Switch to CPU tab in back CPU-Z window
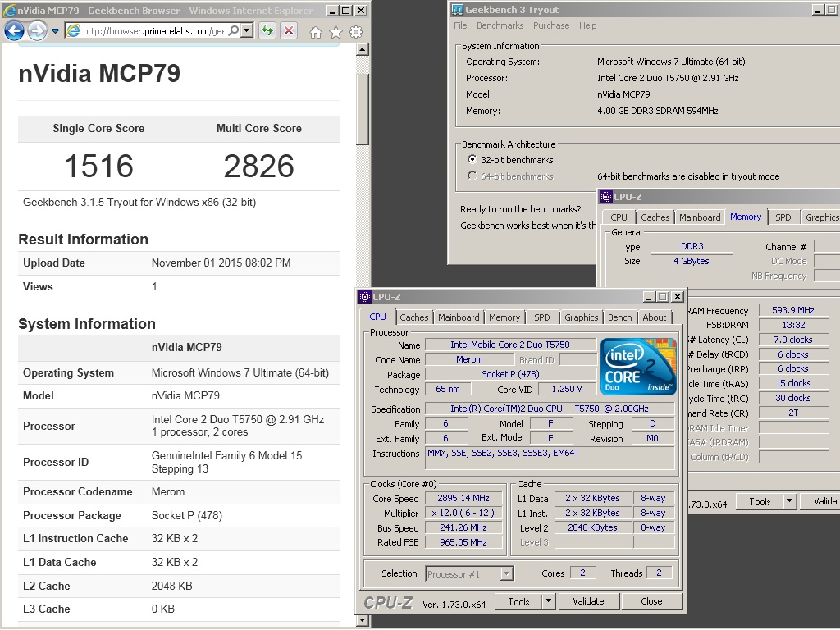840x630 pixels. tap(619, 217)
